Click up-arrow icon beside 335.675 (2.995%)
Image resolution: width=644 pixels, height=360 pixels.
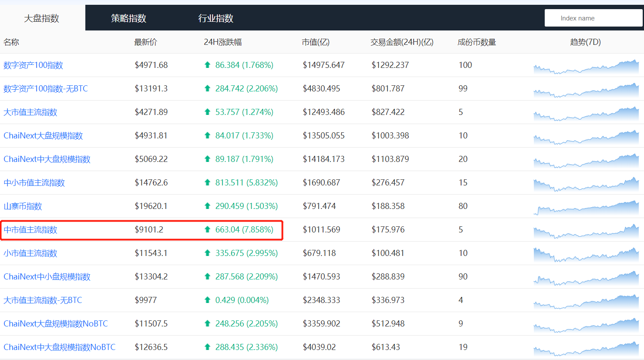[x=207, y=253]
